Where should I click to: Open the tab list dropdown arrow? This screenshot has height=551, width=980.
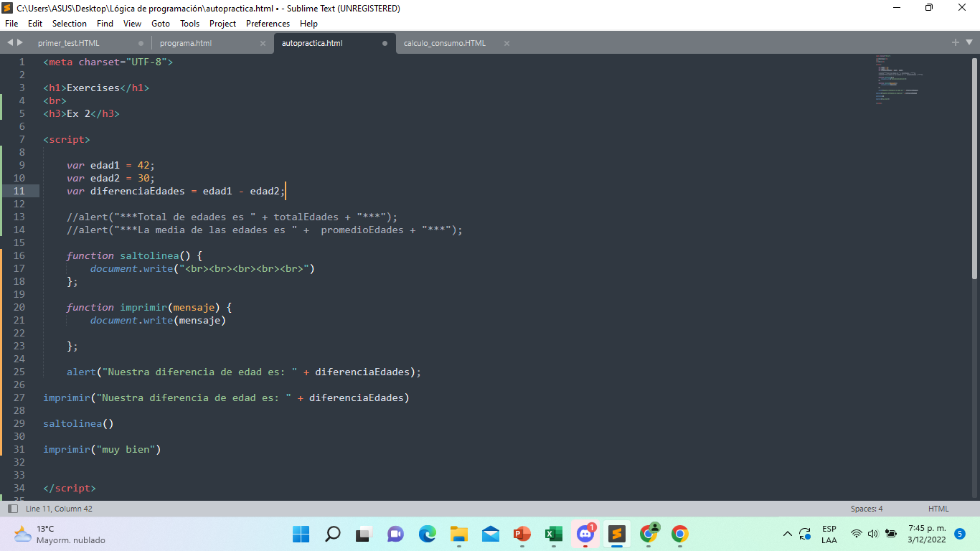click(968, 43)
